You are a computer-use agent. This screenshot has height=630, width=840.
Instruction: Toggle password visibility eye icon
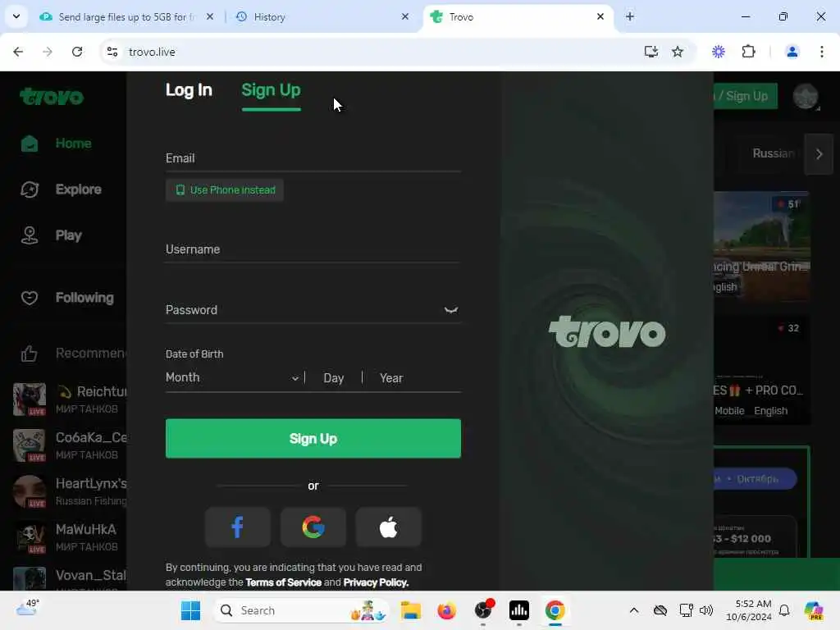tap(451, 310)
